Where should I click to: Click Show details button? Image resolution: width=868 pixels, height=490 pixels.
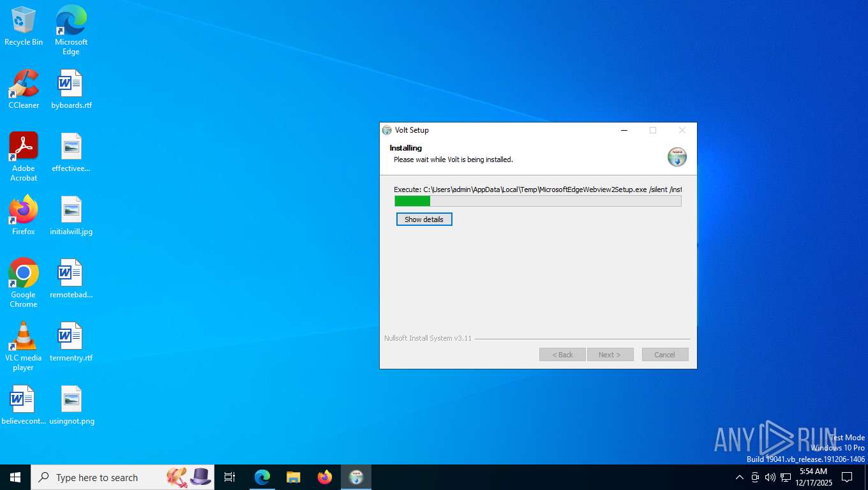(424, 219)
